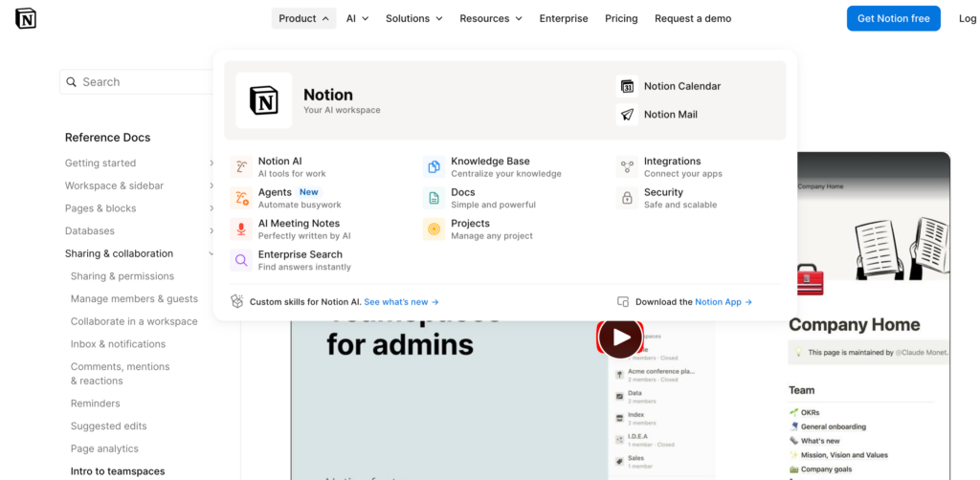Follow the "See what's new" link
Screen dimensions: 980x480
(402, 302)
